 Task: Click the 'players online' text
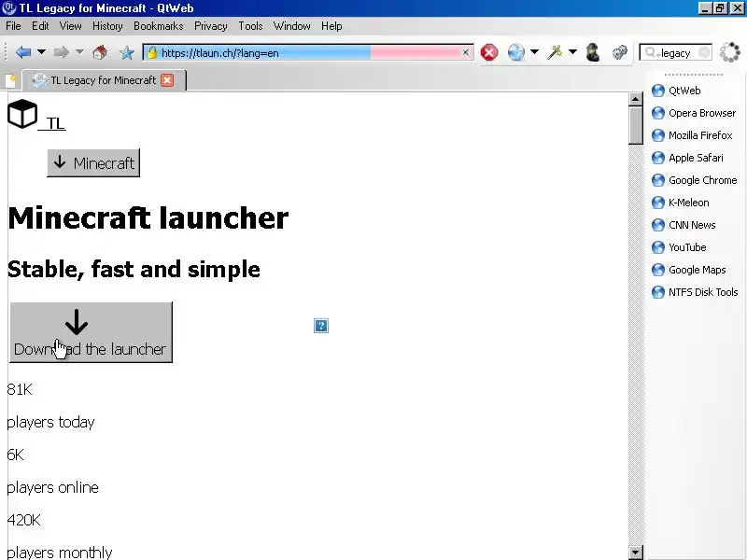53,487
